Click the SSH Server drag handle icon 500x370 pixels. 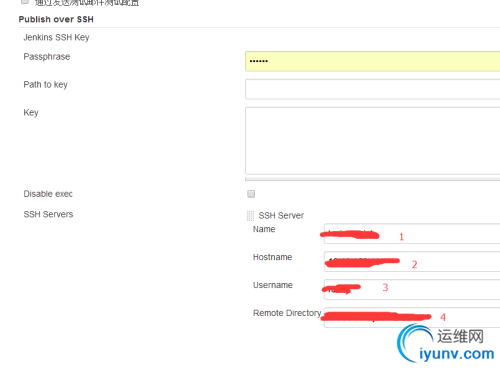(x=250, y=216)
